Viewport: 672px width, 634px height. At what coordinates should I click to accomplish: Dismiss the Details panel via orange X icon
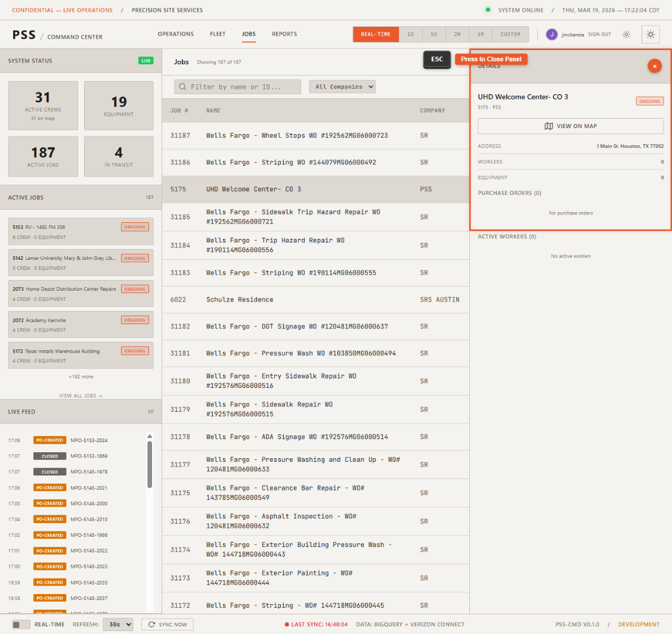pos(655,66)
